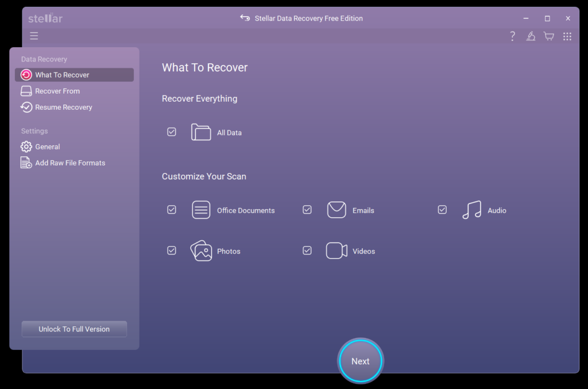Toggle the Emails checkbox
588x389 pixels.
(307, 210)
